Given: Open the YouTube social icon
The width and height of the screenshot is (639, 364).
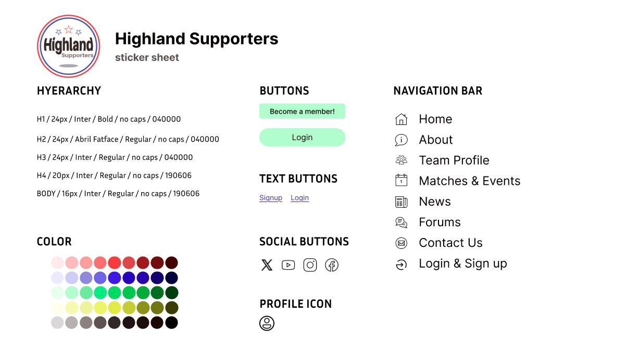Looking at the screenshot, I should (288, 265).
